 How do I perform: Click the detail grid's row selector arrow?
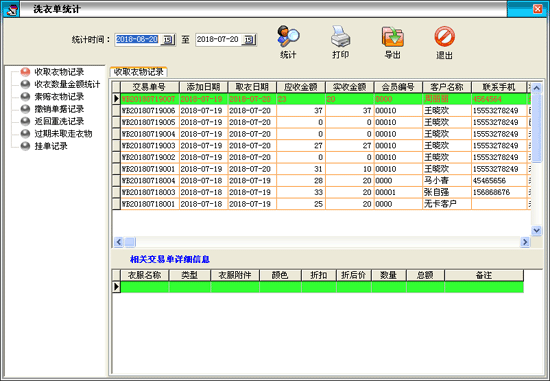116,287
